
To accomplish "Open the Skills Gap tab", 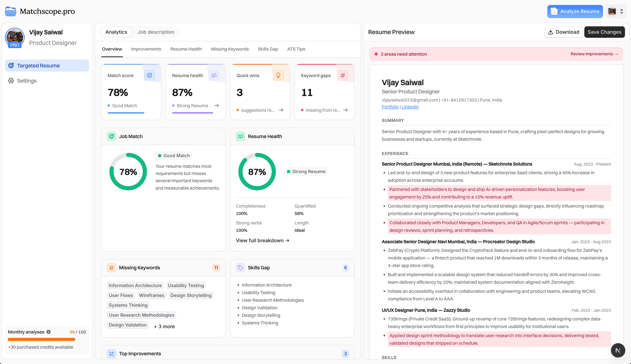I will point(268,49).
